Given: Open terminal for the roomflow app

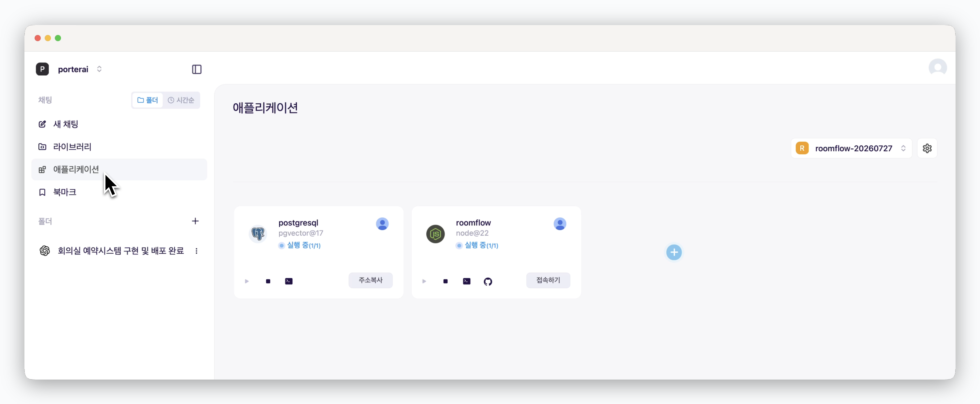Looking at the screenshot, I should 466,281.
